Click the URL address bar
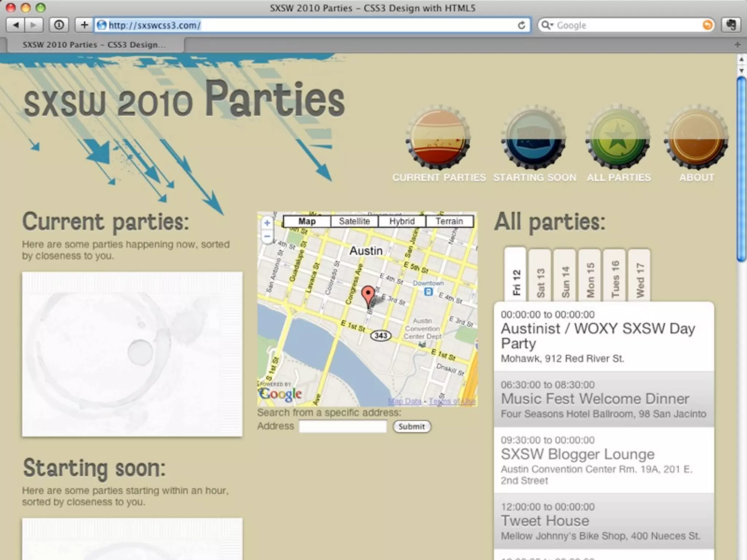The width and height of the screenshot is (747, 560). (x=312, y=25)
